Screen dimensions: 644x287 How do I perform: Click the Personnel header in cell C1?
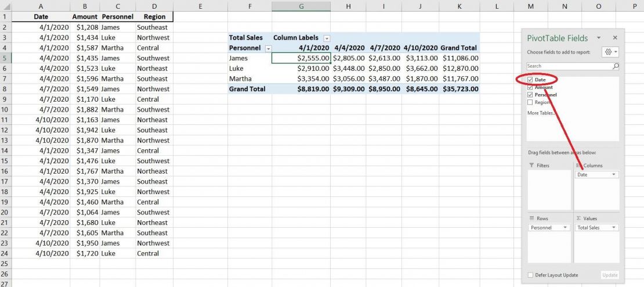coord(117,17)
